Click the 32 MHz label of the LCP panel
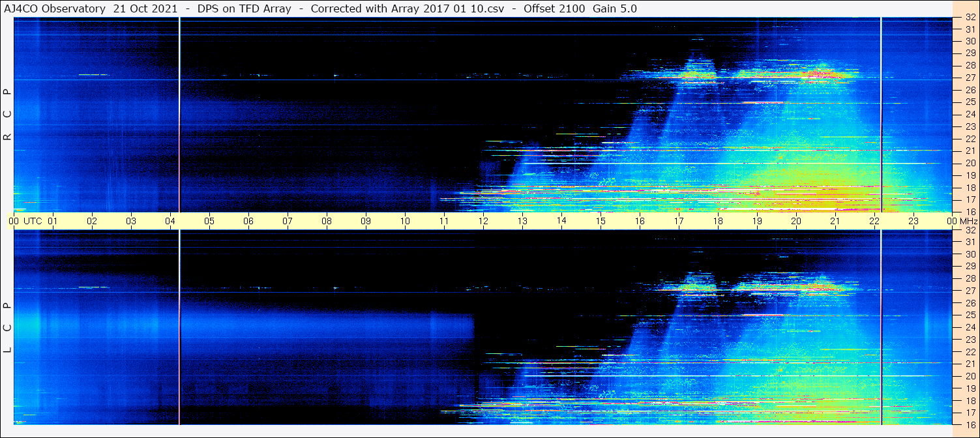Screen dimensions: 980x438 pyautogui.click(x=970, y=230)
